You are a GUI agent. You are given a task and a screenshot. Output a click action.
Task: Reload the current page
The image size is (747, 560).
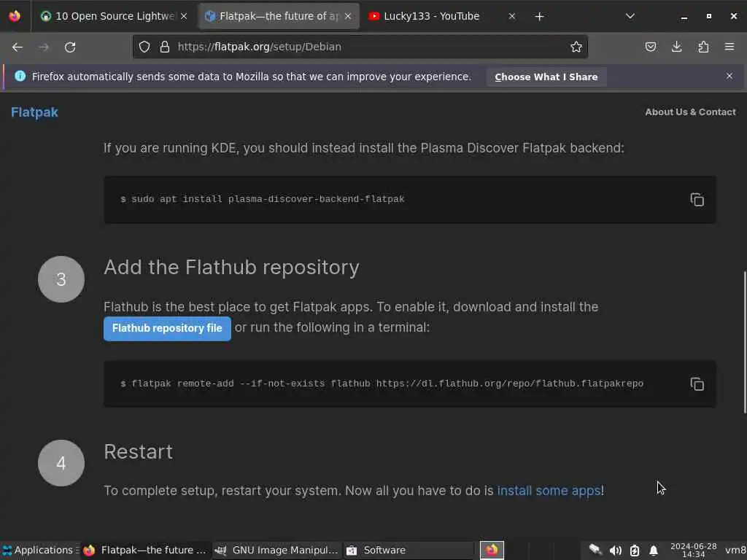[x=70, y=47]
